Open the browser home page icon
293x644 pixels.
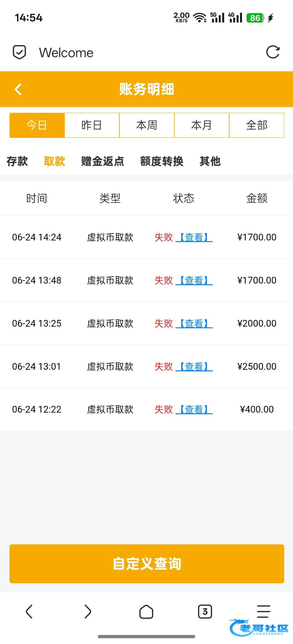click(x=146, y=612)
